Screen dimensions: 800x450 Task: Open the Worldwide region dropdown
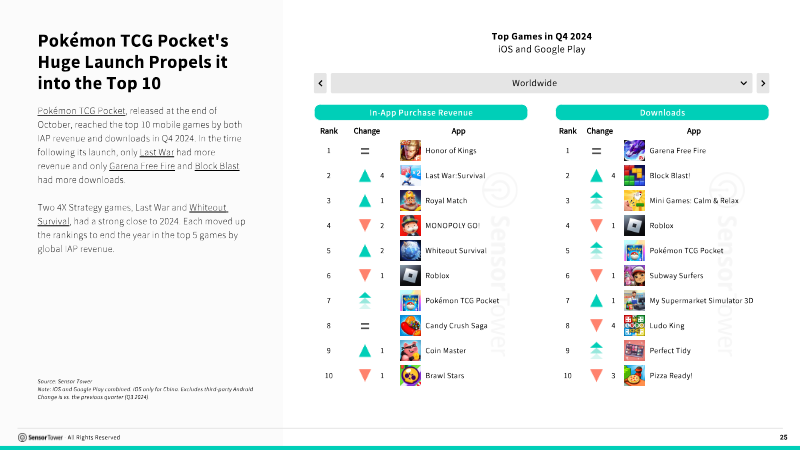pyautogui.click(x=541, y=83)
